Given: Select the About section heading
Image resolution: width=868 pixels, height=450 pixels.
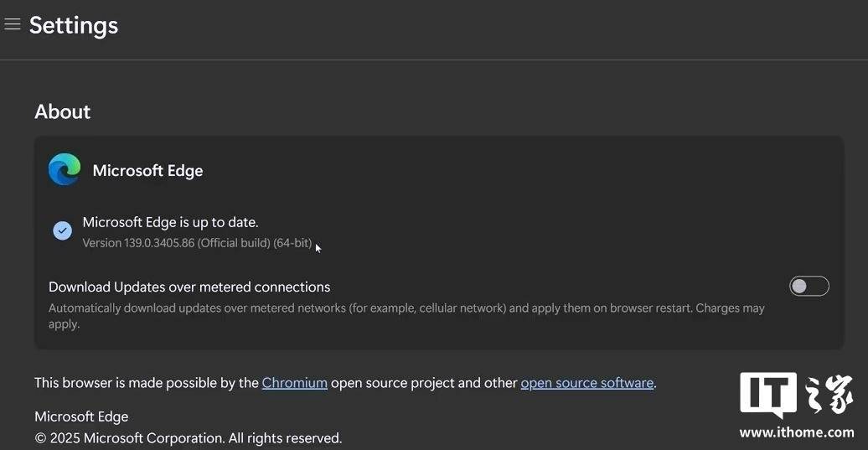Looking at the screenshot, I should click(x=62, y=111).
